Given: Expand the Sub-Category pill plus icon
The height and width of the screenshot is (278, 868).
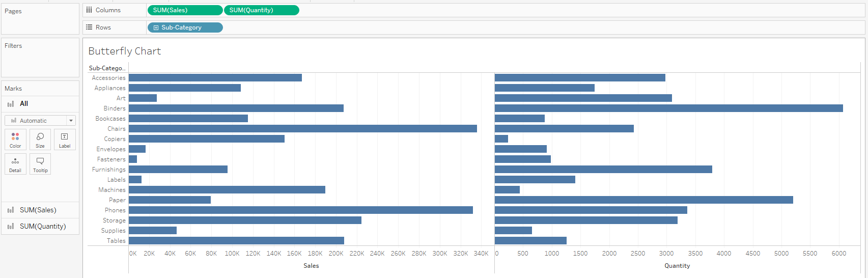Looking at the screenshot, I should point(156,27).
